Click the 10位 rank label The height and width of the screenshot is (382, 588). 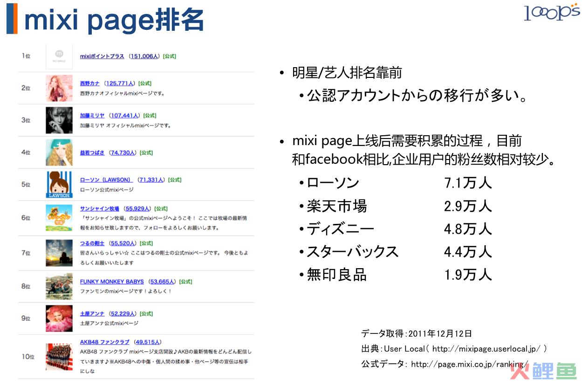coord(28,356)
